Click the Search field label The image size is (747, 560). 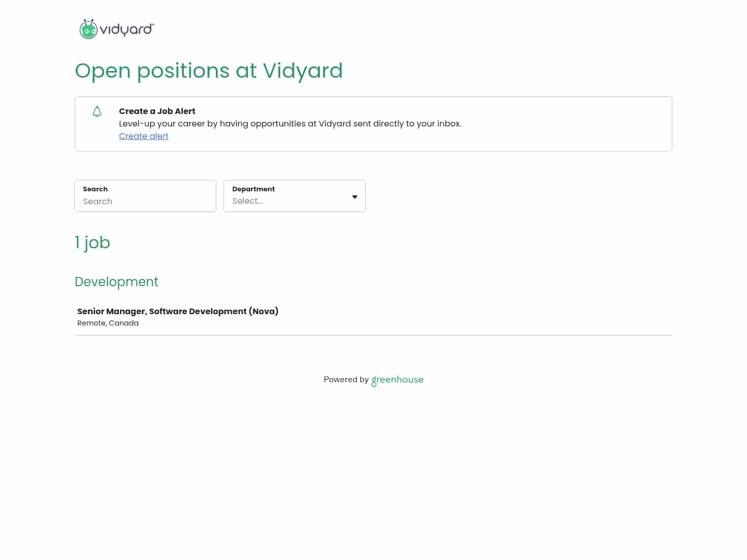coord(95,189)
